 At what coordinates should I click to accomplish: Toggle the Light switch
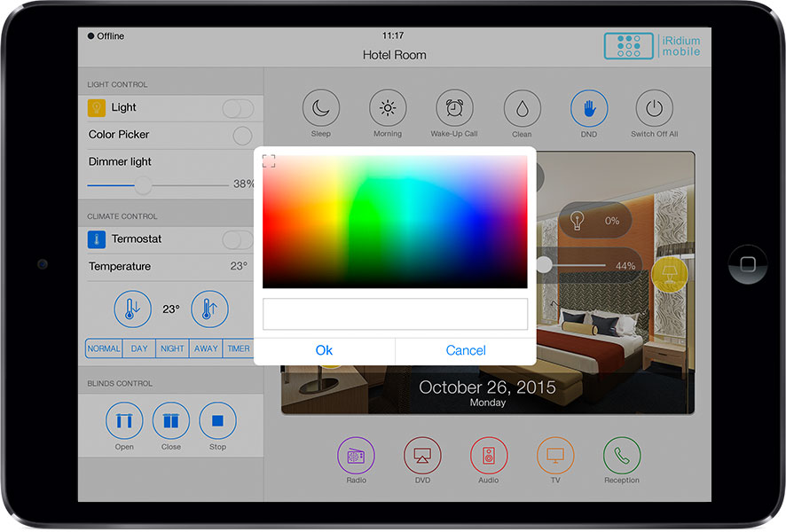pos(237,108)
